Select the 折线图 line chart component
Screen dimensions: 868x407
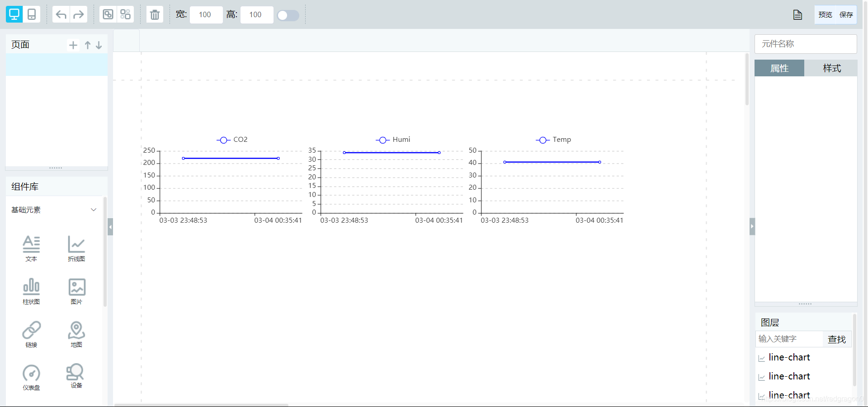(x=76, y=248)
